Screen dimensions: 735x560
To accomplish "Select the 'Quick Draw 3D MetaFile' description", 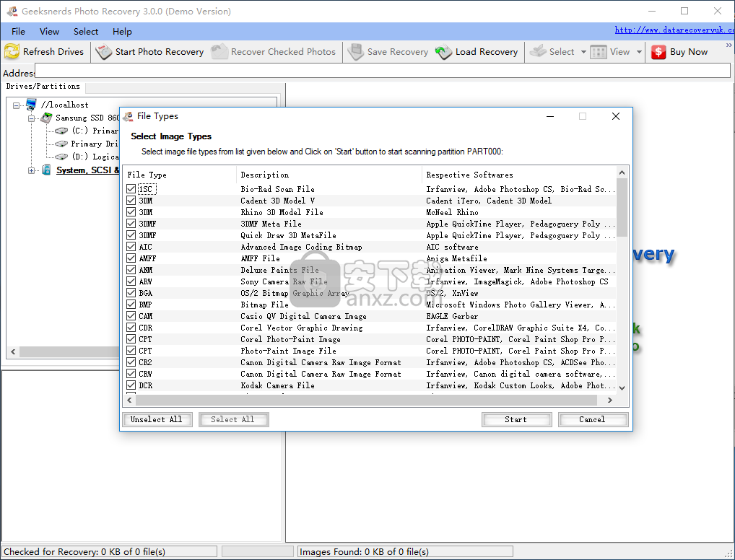I will [x=288, y=235].
